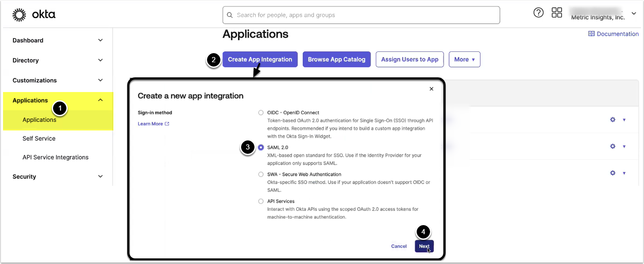Image resolution: width=644 pixels, height=264 pixels.
Task: Open the second row's gear dropdown arrow
Action: (x=624, y=147)
